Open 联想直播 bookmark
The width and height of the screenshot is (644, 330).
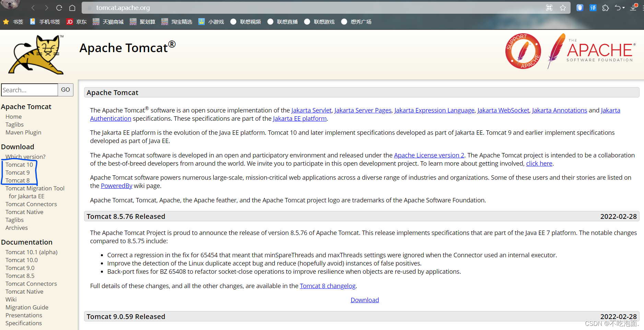pos(282,22)
